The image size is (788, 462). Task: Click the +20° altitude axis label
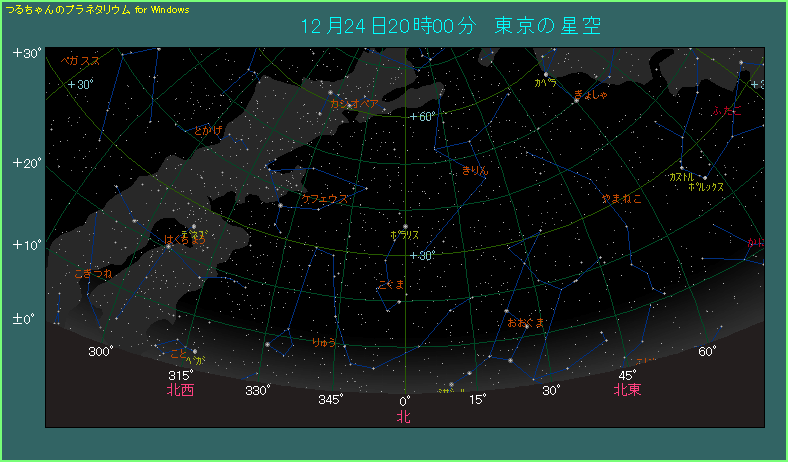pyautogui.click(x=28, y=163)
